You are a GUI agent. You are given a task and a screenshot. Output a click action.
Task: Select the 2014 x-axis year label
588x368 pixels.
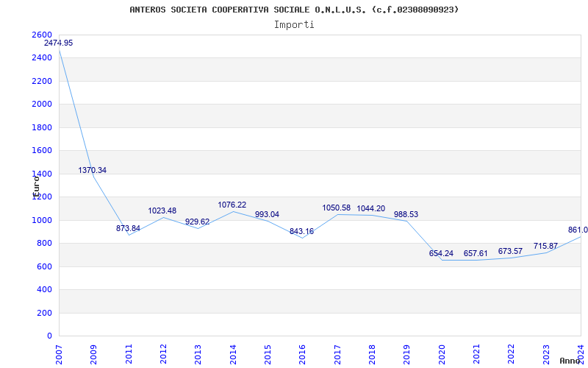(x=233, y=353)
